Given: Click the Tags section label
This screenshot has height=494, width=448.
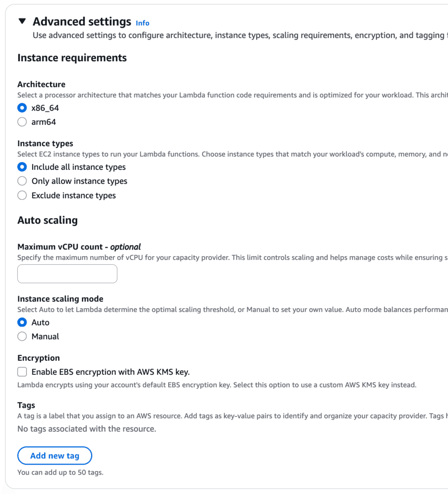Looking at the screenshot, I should click(26, 405).
